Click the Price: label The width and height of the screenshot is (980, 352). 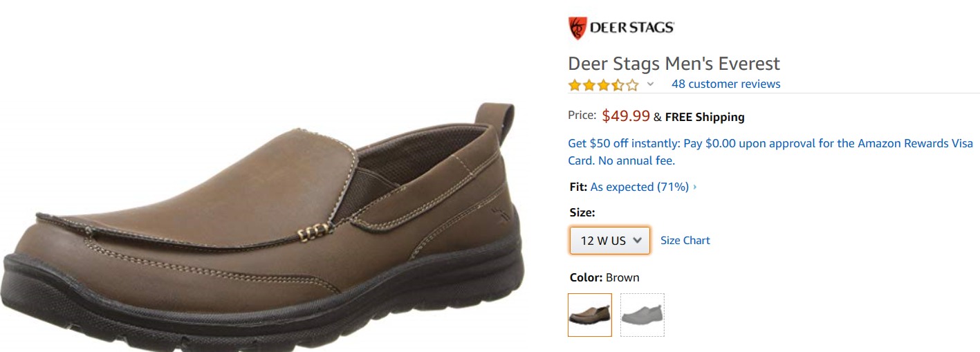click(582, 115)
